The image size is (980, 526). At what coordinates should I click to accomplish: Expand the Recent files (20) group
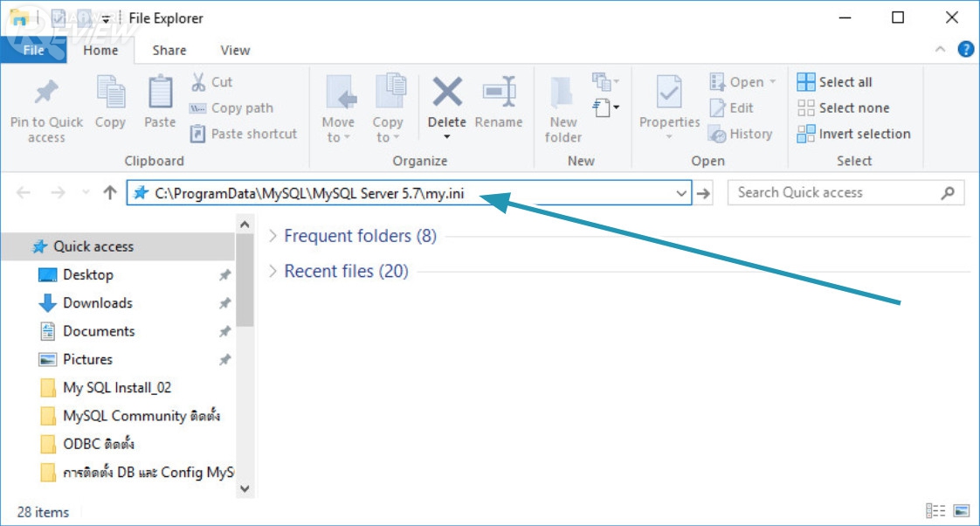pos(273,271)
